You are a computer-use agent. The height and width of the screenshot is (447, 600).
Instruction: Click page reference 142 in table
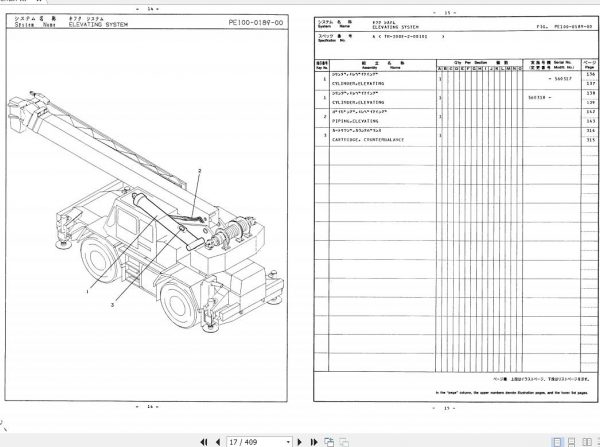[x=590, y=112]
